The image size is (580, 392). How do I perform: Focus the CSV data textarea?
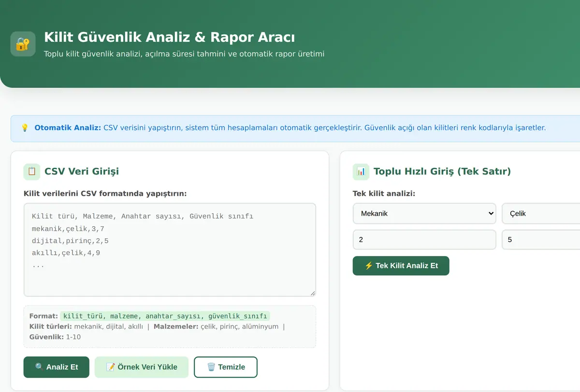pyautogui.click(x=170, y=249)
